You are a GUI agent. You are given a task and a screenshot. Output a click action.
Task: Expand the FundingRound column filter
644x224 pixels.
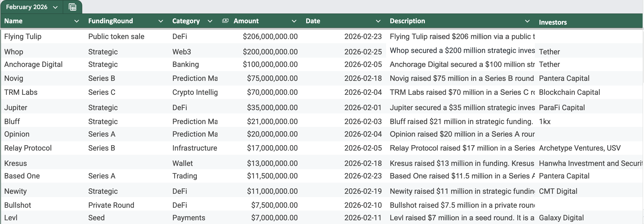[x=161, y=21]
